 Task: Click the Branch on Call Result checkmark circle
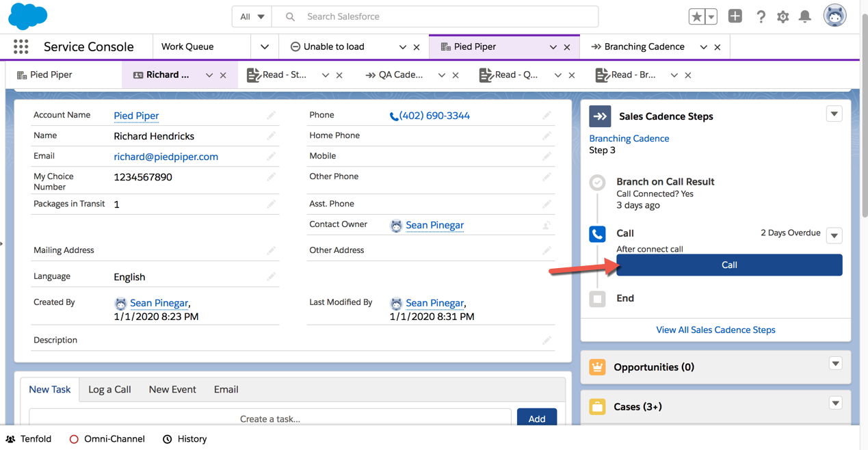(x=597, y=183)
